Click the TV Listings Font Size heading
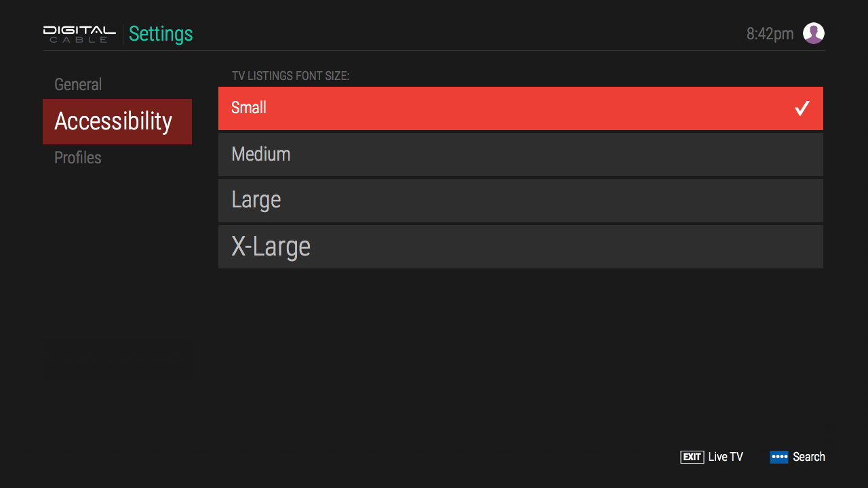 pos(290,76)
